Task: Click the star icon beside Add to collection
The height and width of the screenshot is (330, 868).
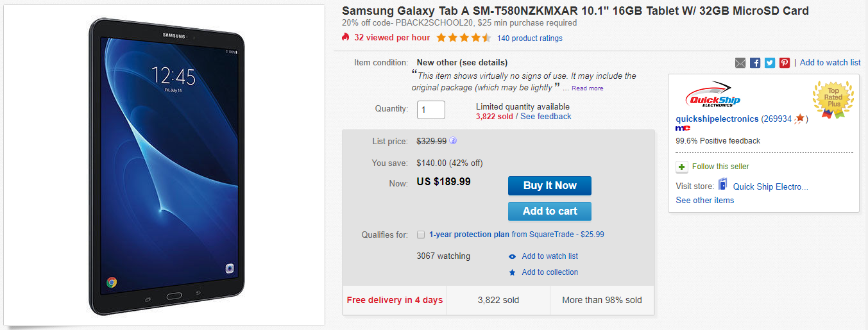Action: coord(512,272)
